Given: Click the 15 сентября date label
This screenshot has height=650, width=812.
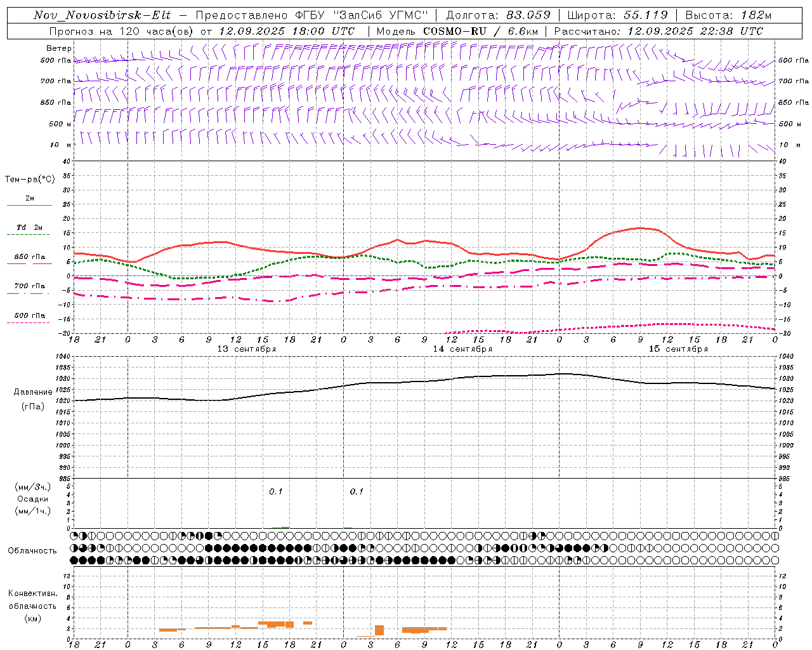Looking at the screenshot, I should [x=678, y=349].
